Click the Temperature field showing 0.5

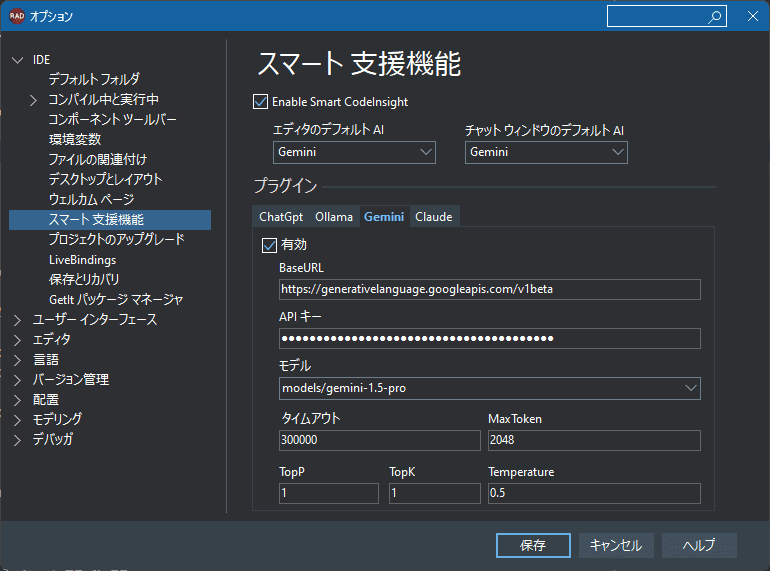[x=594, y=493]
